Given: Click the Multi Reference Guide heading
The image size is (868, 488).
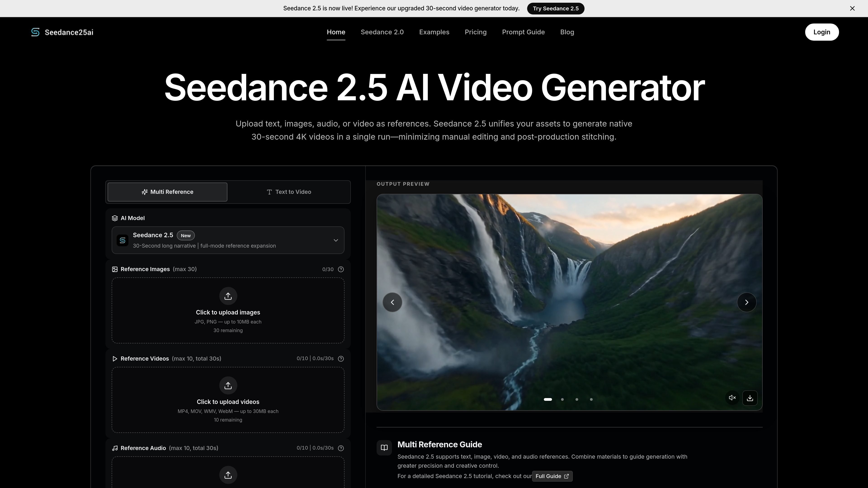Looking at the screenshot, I should [x=440, y=445].
